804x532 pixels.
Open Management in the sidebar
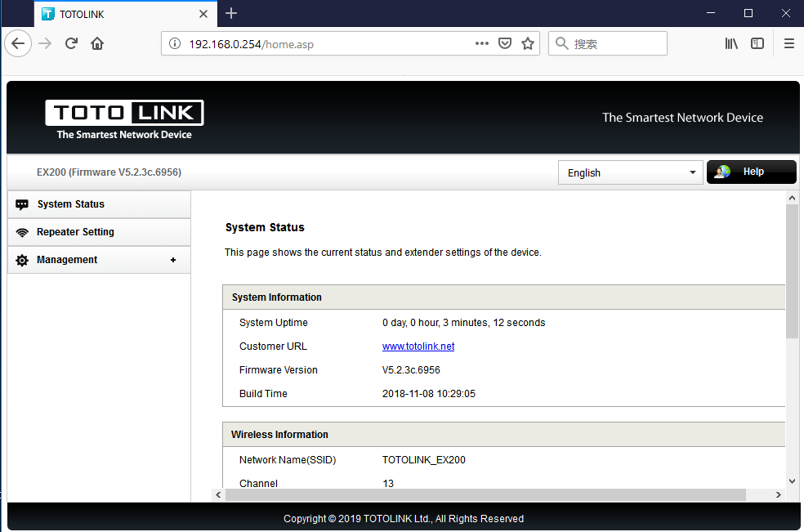(x=99, y=260)
